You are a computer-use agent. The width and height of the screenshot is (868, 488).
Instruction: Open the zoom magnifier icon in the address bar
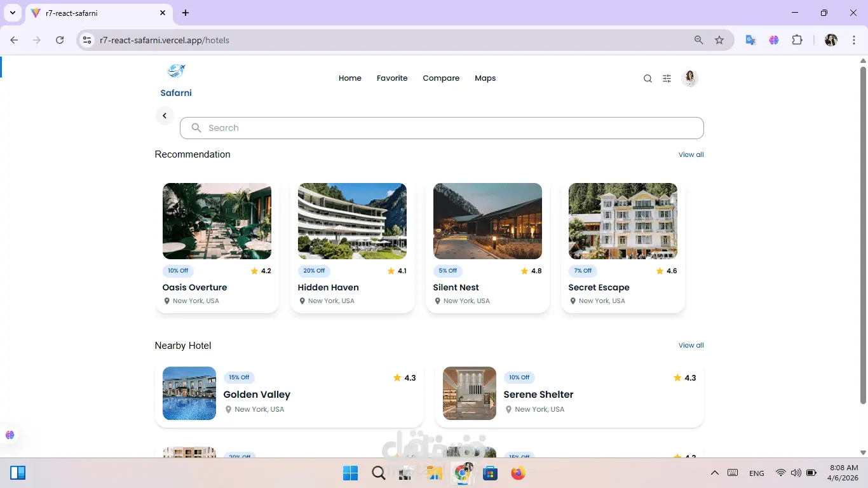pyautogui.click(x=699, y=40)
